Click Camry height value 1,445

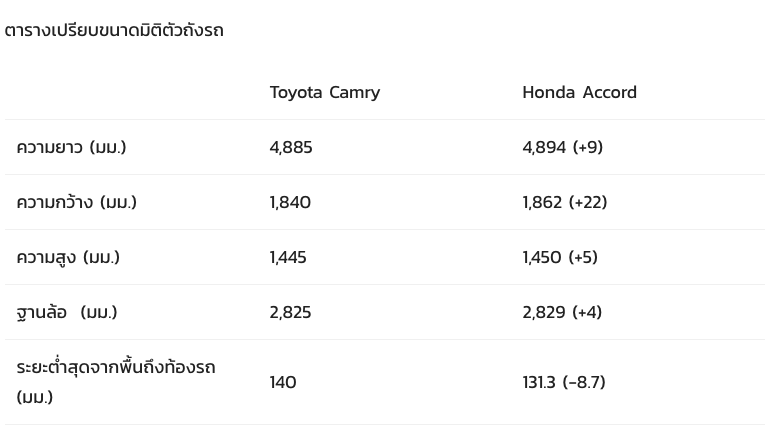(x=288, y=257)
